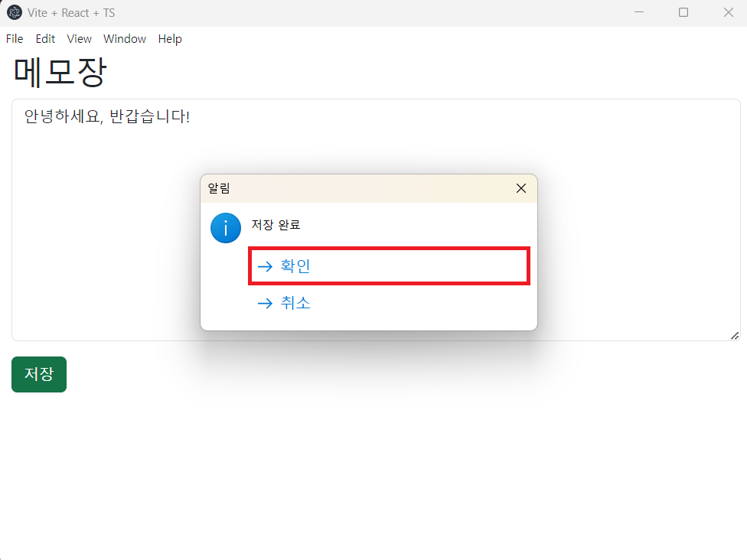The width and height of the screenshot is (747, 560).
Task: Open the Edit menu
Action: click(x=45, y=39)
